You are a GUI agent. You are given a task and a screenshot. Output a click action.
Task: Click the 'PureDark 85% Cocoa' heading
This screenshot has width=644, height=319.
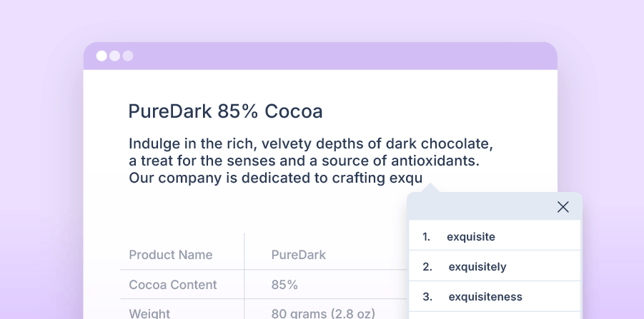[225, 111]
